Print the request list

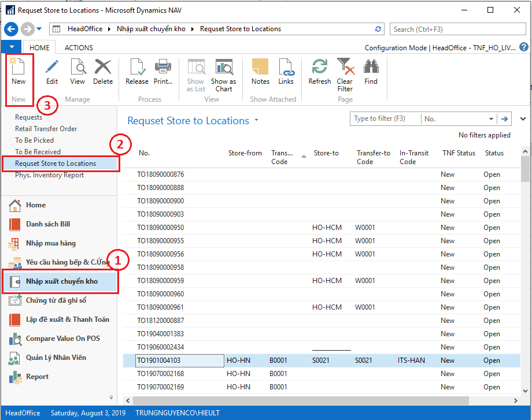(x=163, y=71)
